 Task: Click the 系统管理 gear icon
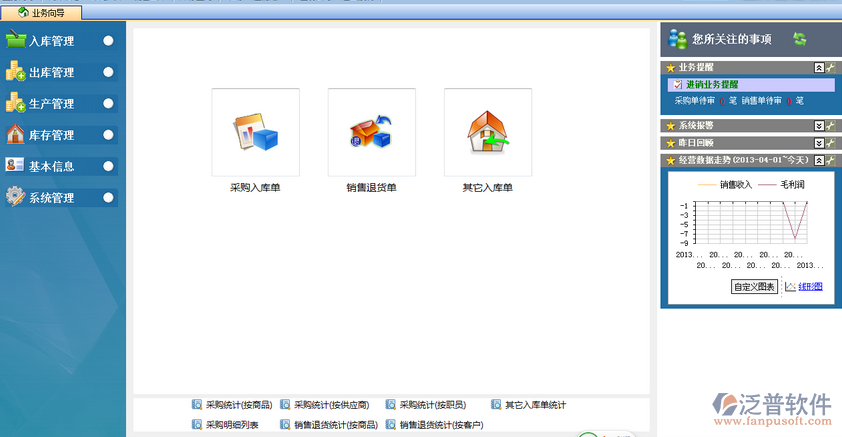[x=15, y=196]
